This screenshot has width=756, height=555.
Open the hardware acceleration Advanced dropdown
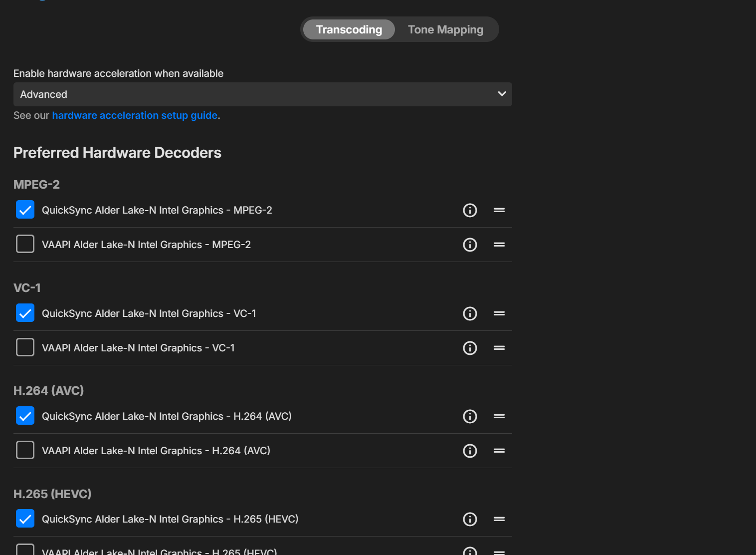coord(262,94)
